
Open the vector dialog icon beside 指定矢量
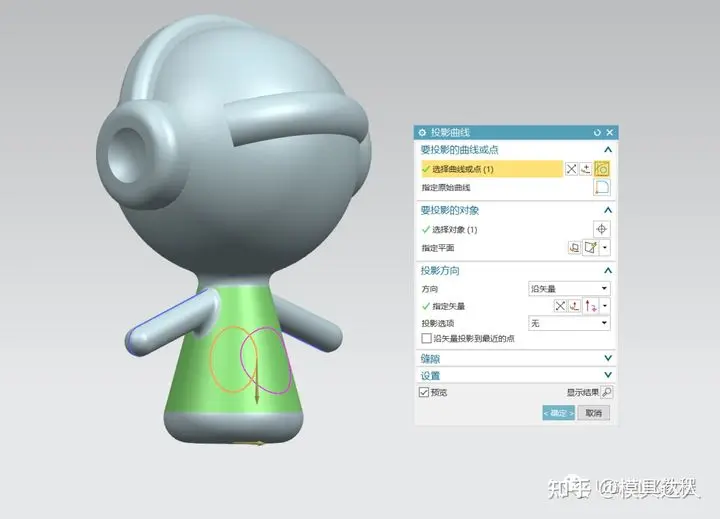[x=574, y=306]
